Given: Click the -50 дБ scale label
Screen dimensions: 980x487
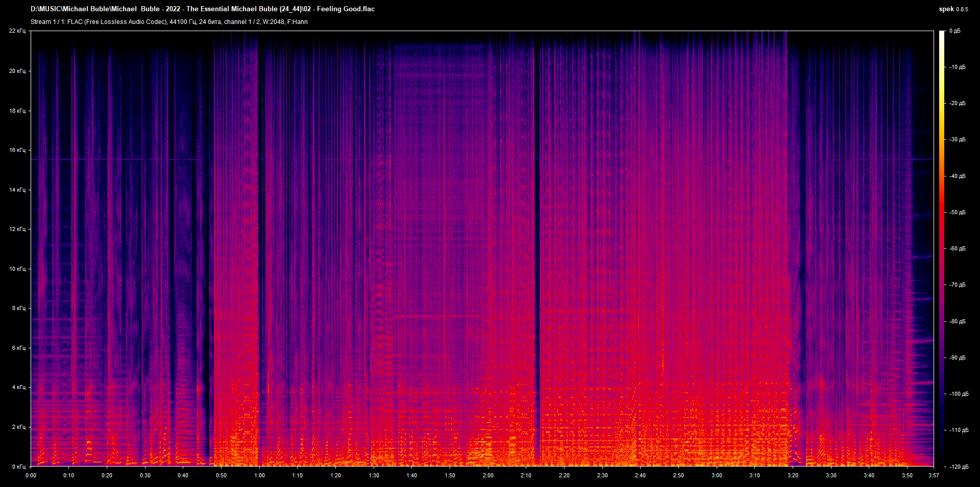Looking at the screenshot, I should click(x=957, y=212).
